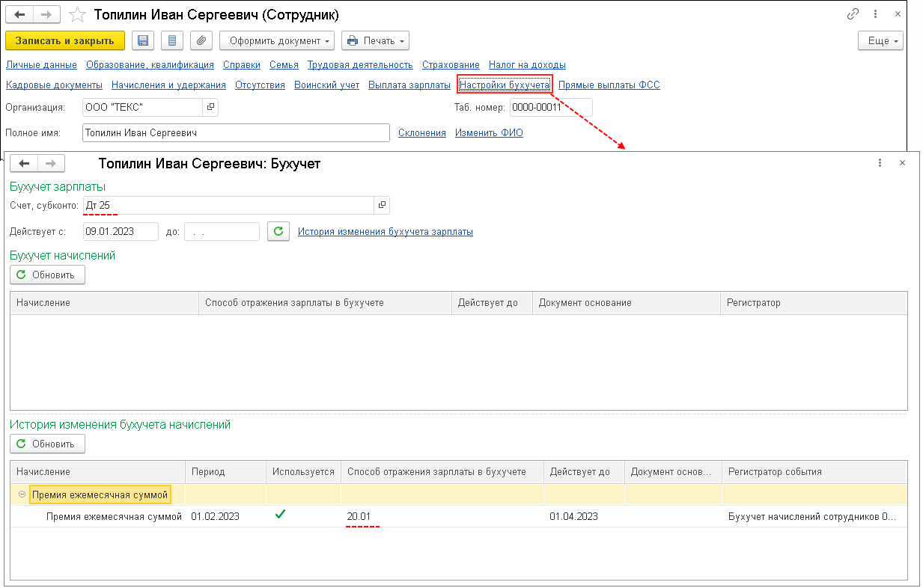
Task: Go back with the Бухучет window's left arrow
Action: tap(23, 163)
